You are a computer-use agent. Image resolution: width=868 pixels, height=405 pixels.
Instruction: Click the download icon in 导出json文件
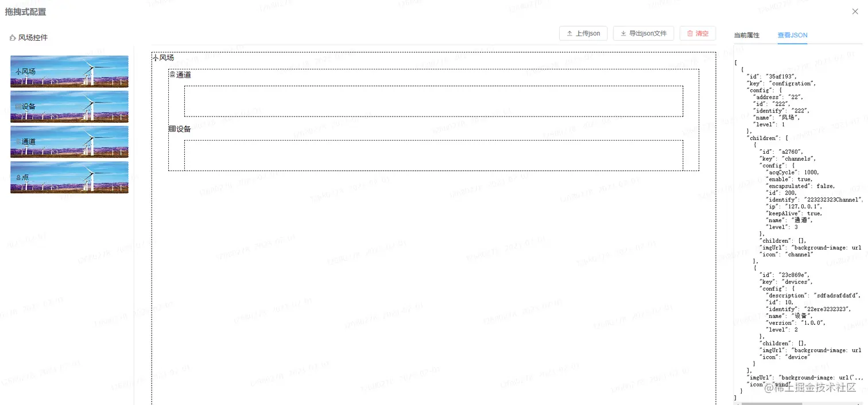tap(623, 33)
